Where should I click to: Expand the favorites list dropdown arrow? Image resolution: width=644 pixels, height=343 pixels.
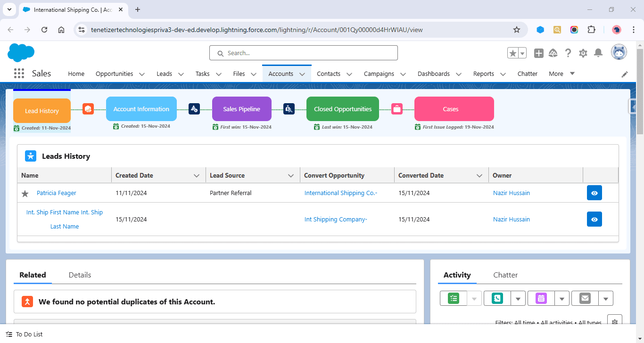(x=522, y=53)
